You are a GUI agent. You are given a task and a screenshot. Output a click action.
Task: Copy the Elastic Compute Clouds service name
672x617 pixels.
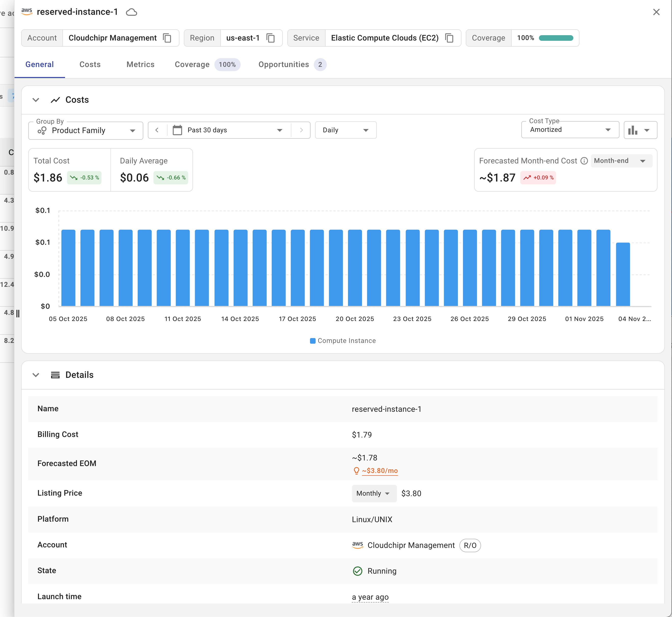click(x=449, y=38)
